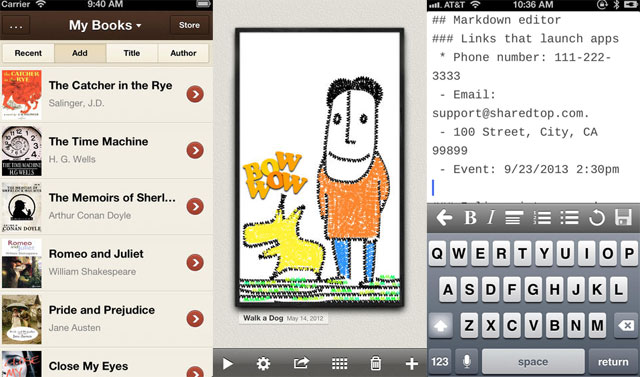
Task: Open the My Books dropdown
Action: (105, 25)
